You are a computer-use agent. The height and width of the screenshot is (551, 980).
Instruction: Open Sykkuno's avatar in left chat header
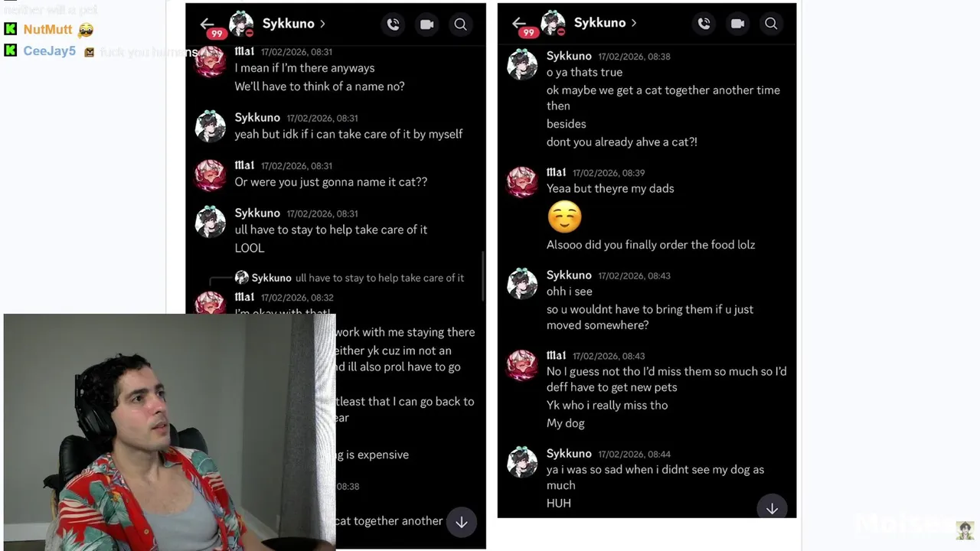click(x=242, y=24)
